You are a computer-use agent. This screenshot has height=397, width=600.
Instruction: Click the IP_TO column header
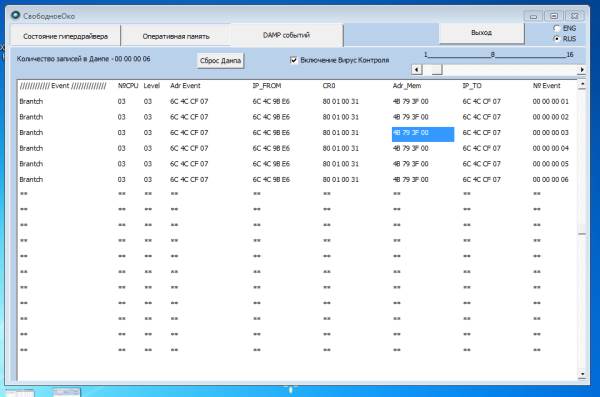coord(472,86)
